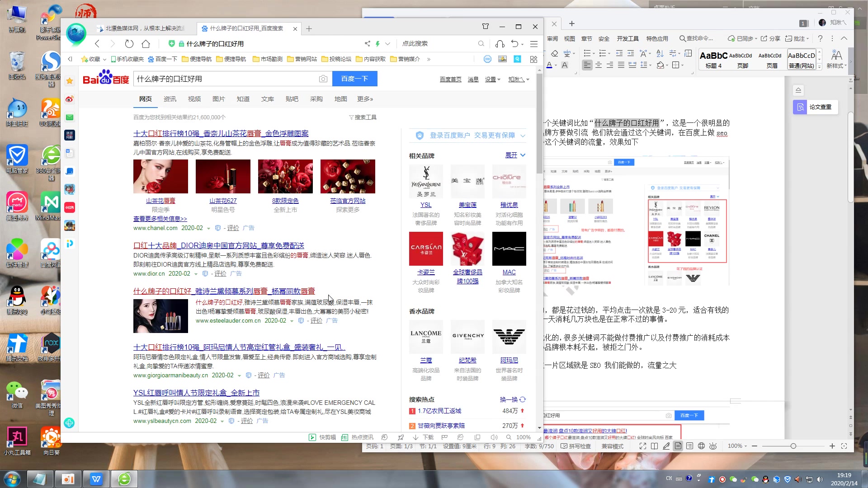
Task: Apply justify alignment in WPS ribbon
Action: 621,65
